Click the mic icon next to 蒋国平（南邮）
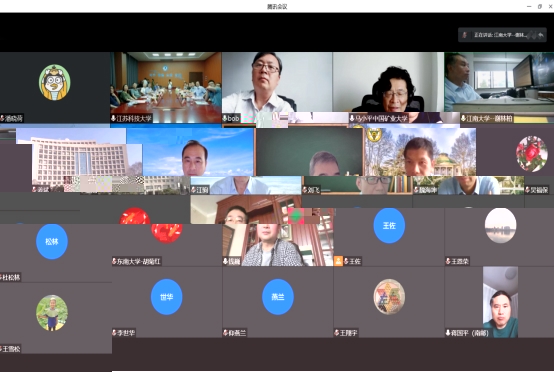This screenshot has width=554, height=372. click(x=448, y=332)
